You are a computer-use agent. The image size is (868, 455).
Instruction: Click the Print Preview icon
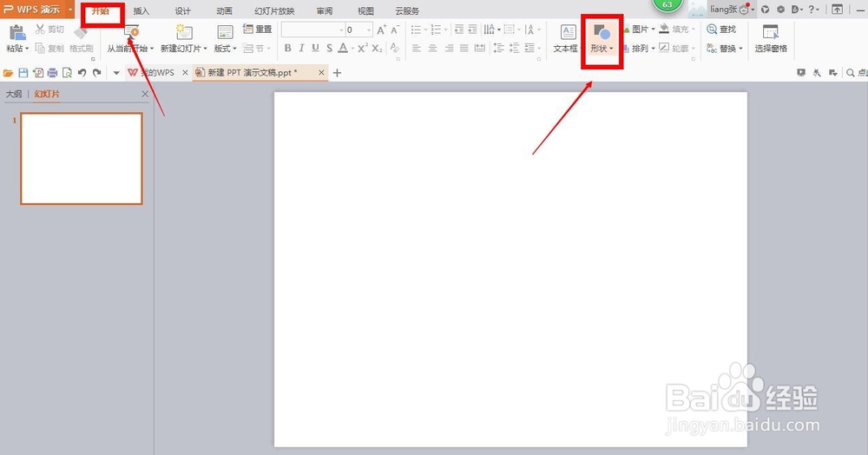[x=67, y=73]
